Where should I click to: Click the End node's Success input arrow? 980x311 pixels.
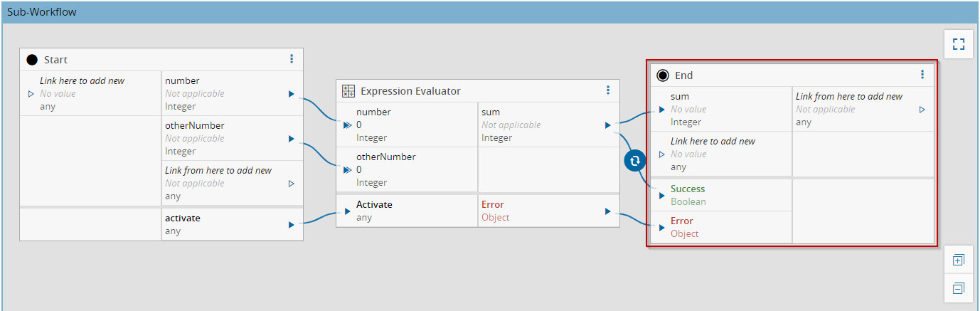tap(662, 196)
